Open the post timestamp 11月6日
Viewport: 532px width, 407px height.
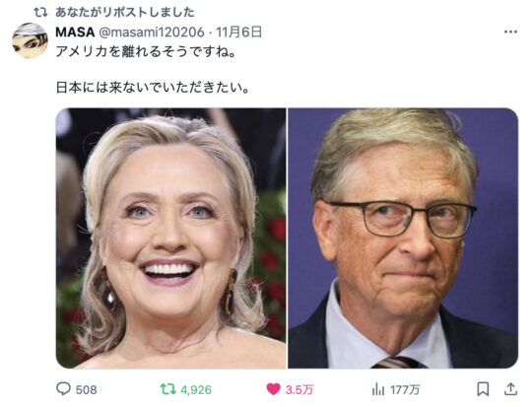pyautogui.click(x=239, y=33)
